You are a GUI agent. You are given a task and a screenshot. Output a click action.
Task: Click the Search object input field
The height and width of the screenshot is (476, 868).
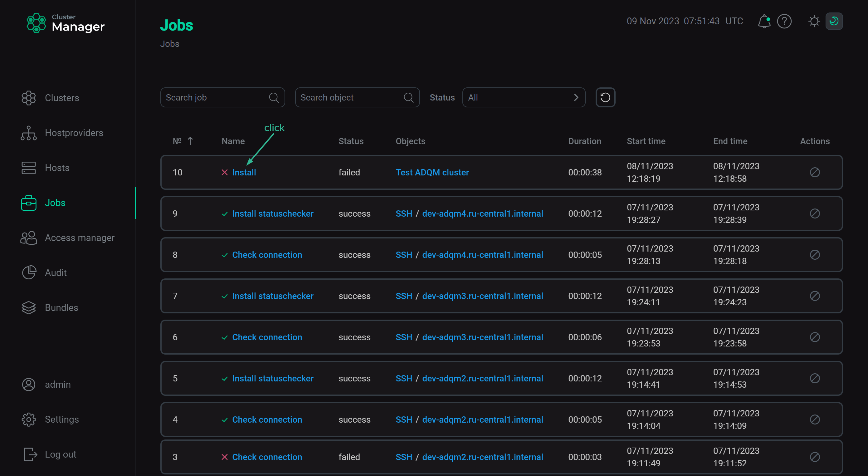click(x=357, y=97)
